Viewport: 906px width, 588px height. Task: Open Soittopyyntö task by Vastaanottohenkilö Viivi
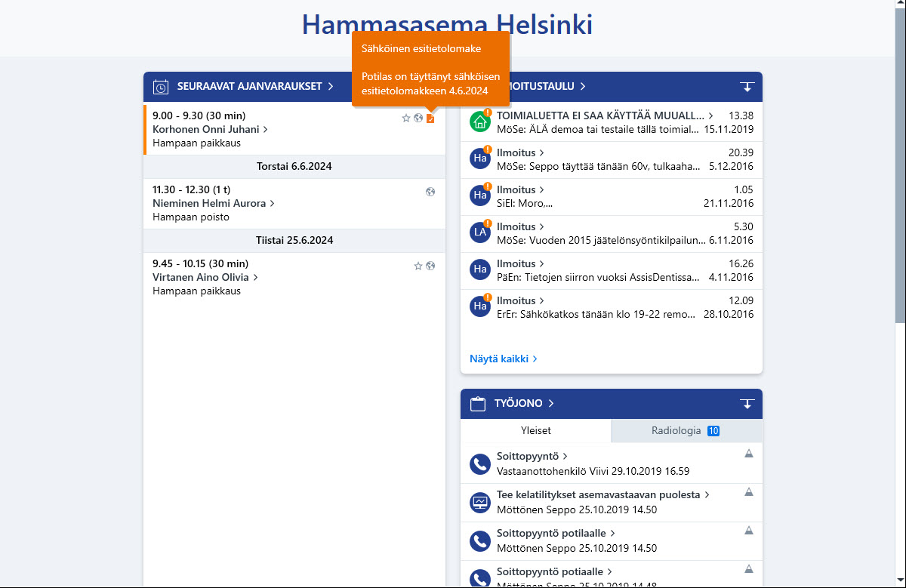point(532,456)
